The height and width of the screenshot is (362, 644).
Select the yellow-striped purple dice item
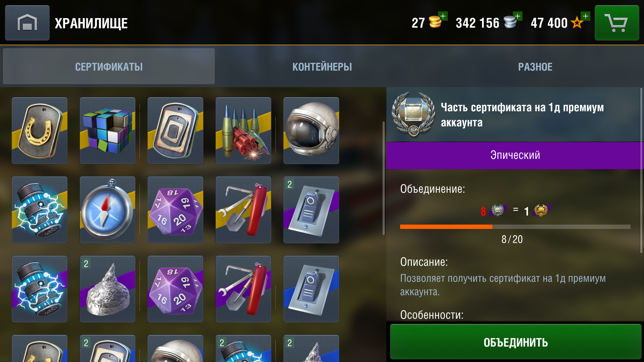pos(175,210)
